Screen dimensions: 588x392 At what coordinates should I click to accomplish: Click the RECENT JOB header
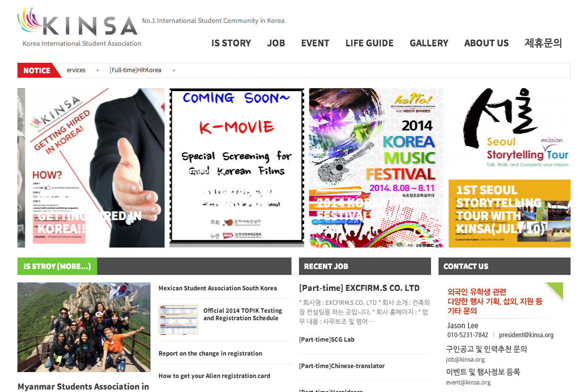[365, 266]
